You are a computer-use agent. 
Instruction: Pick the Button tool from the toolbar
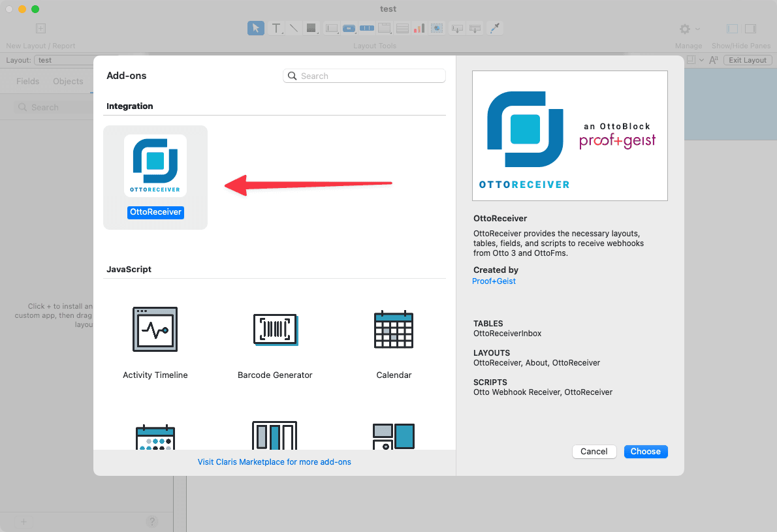point(349,28)
